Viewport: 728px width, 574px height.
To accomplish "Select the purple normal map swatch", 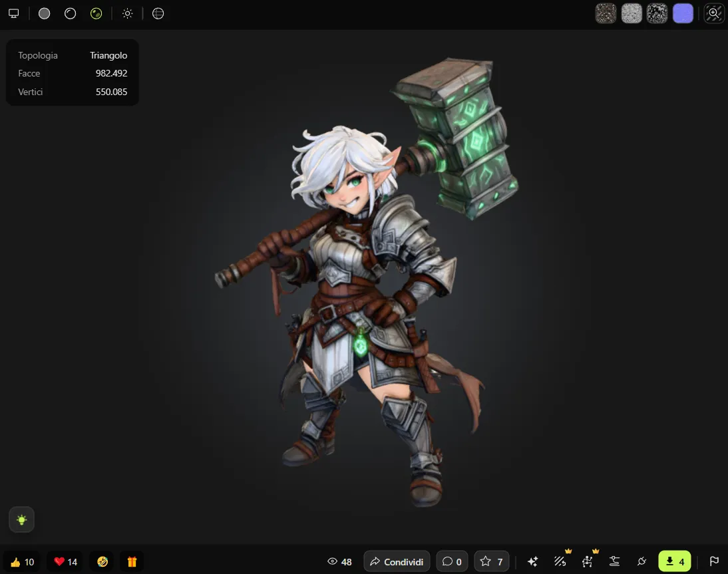I will tap(683, 13).
